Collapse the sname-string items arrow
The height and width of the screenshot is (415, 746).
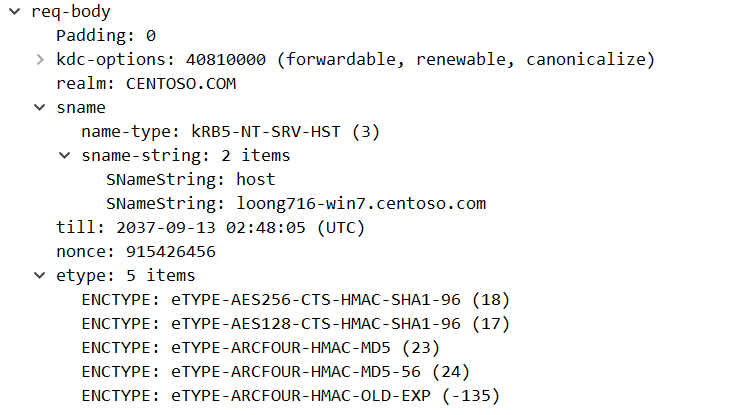click(64, 156)
